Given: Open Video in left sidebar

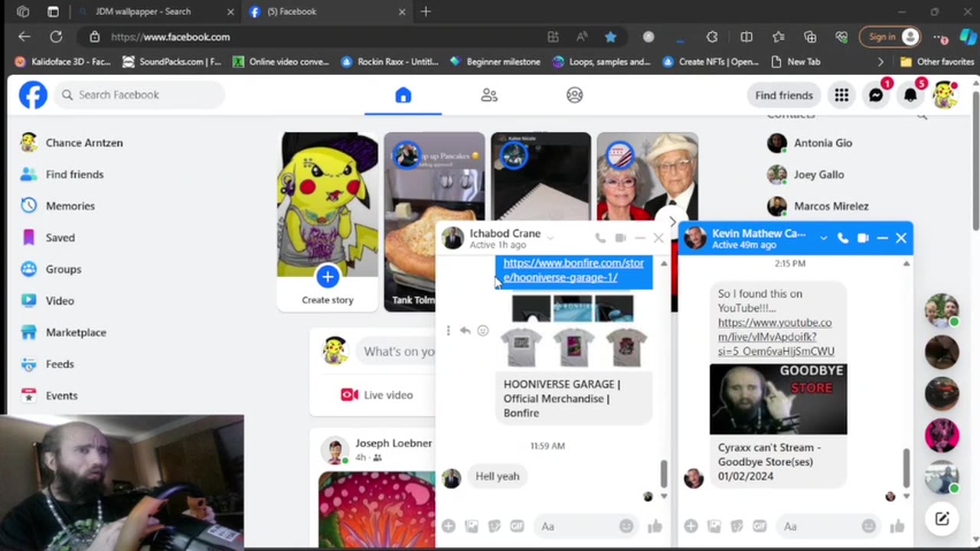Looking at the screenshot, I should tap(60, 301).
